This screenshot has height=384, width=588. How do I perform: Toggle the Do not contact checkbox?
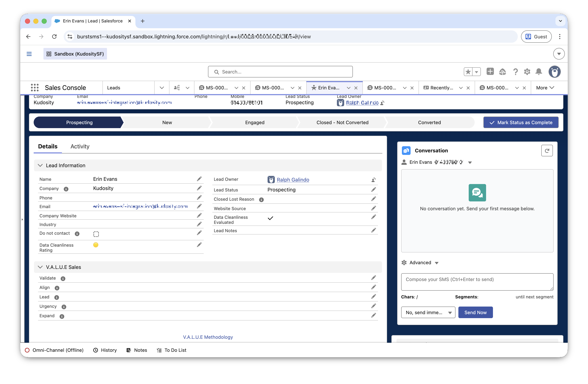point(96,234)
